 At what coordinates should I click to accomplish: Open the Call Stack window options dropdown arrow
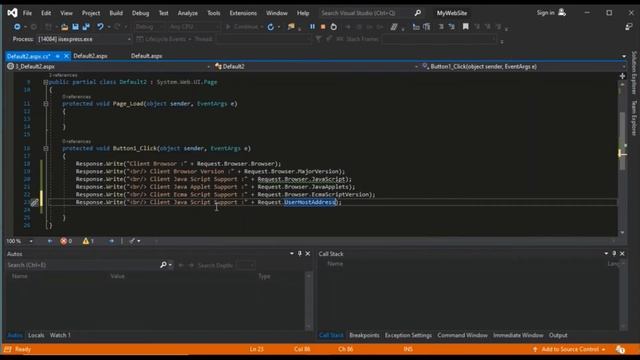pyautogui.click(x=606, y=253)
